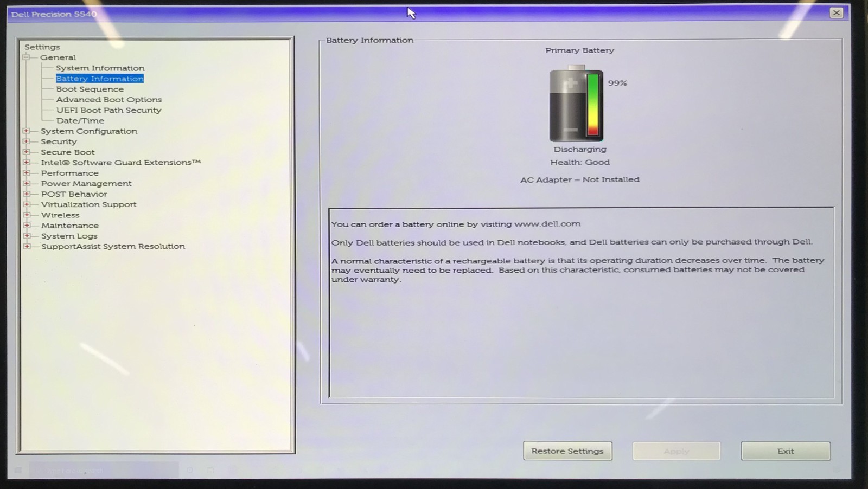Click the greyed-out Apply button
This screenshot has width=868, height=489.
pyautogui.click(x=676, y=451)
